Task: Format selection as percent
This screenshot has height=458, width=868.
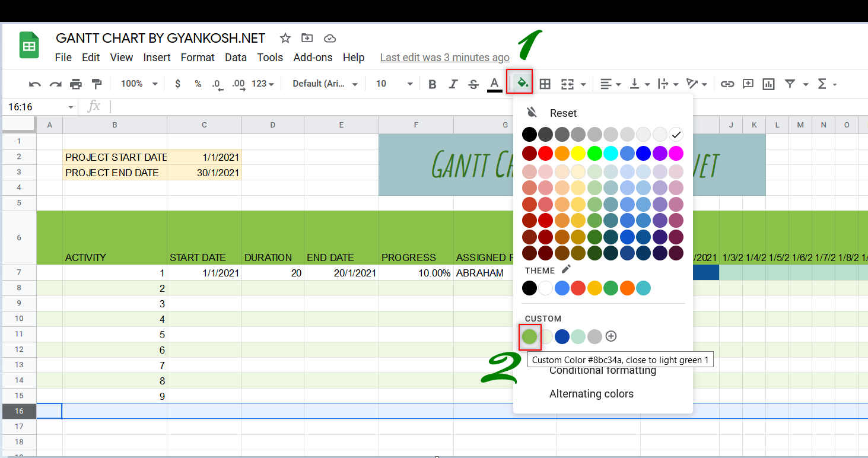Action: 198,84
